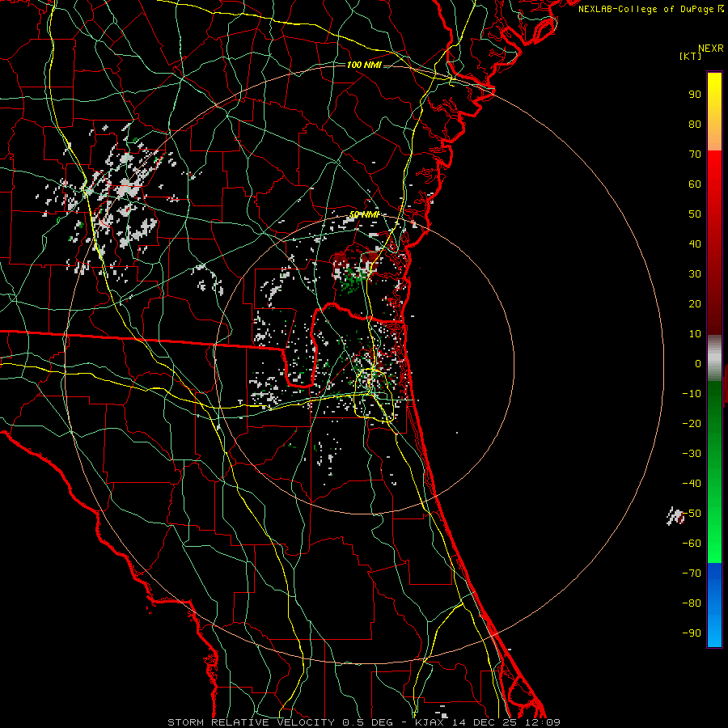Select the positive 40 knot scale label
Screen dimensions: 728x728
tap(695, 244)
